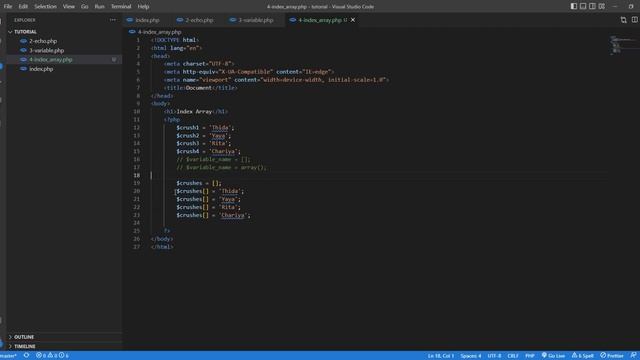Click the 'Index Array' heading text

tap(194, 111)
